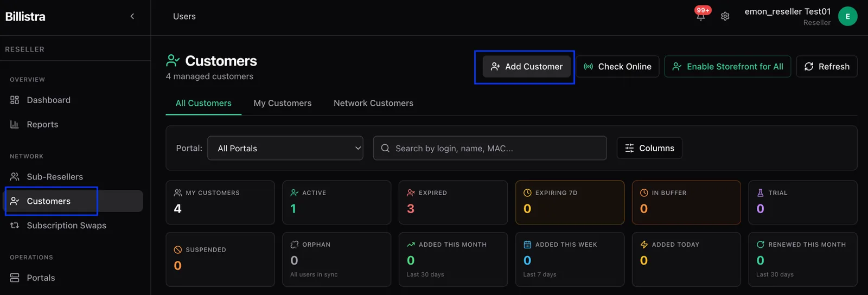Click the Billistra logo
The height and width of the screenshot is (295, 868).
pos(25,16)
